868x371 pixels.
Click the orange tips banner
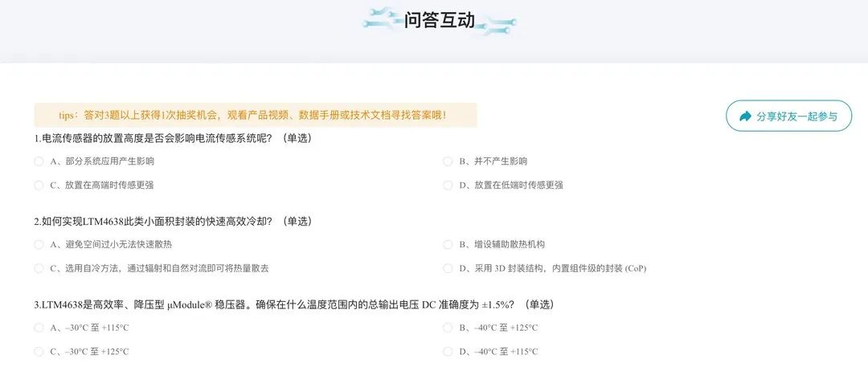[x=256, y=115]
